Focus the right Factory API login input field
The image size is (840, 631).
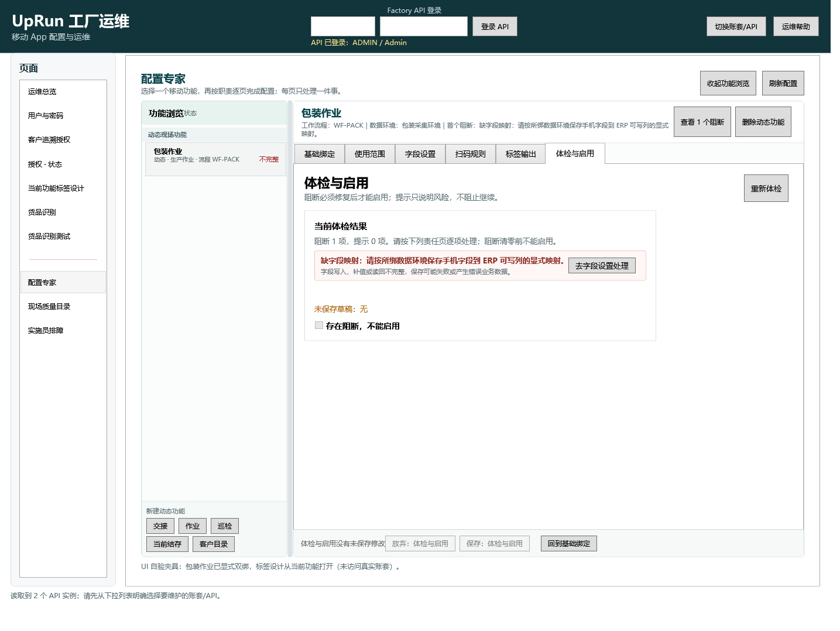tap(424, 26)
